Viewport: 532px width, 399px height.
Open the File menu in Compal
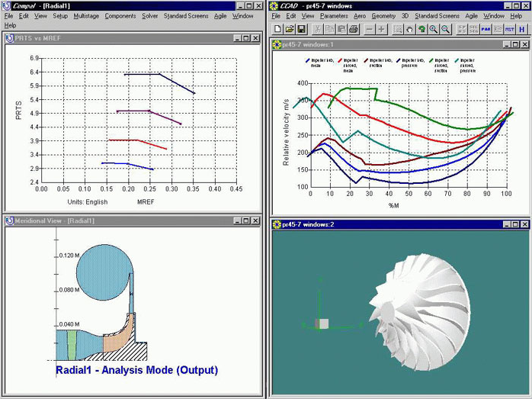(8, 16)
